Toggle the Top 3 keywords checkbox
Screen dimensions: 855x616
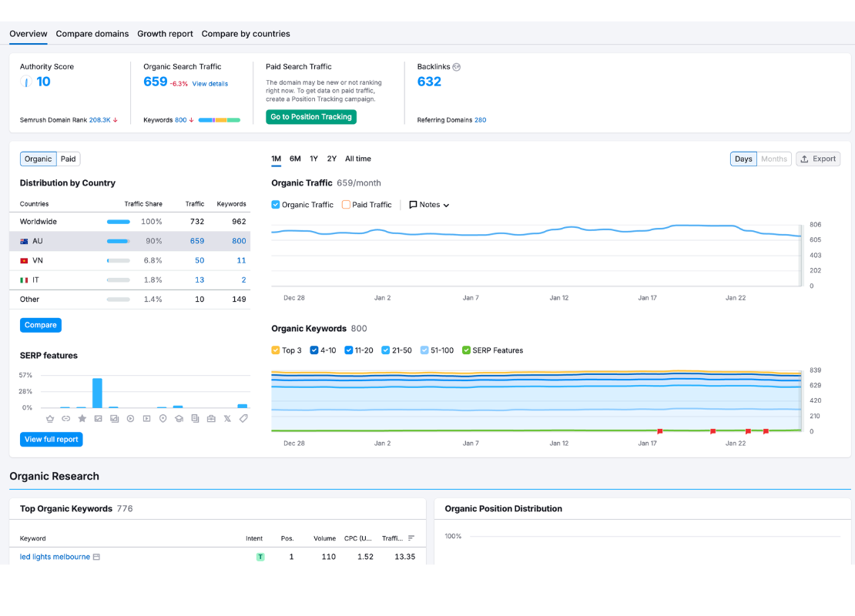pos(275,350)
